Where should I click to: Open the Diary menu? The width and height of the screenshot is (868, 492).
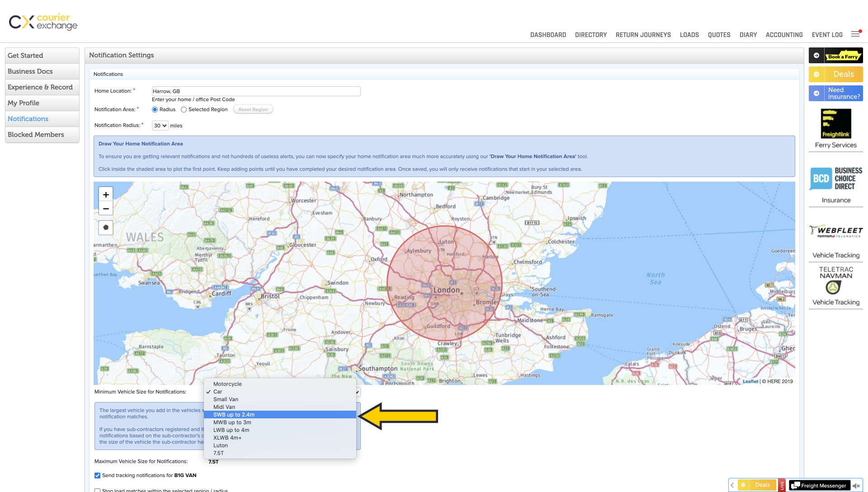tap(748, 35)
